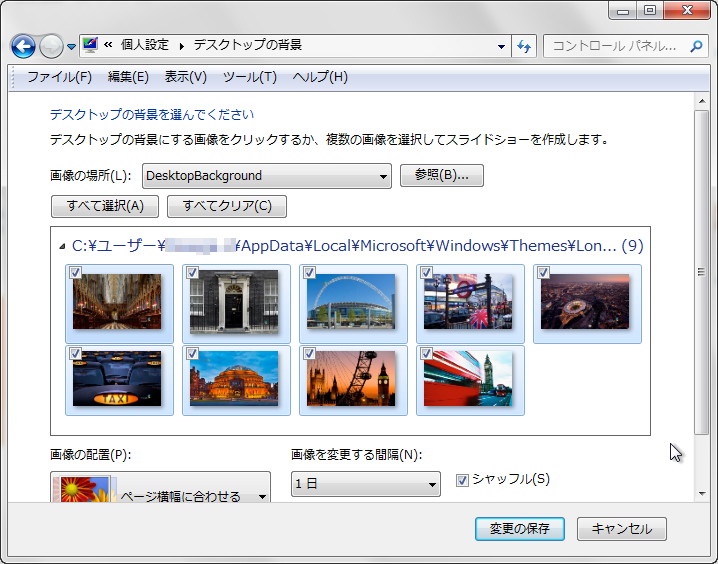
Task: Uncheck the TAXI sign image checkbox
Action: pyautogui.click(x=76, y=354)
